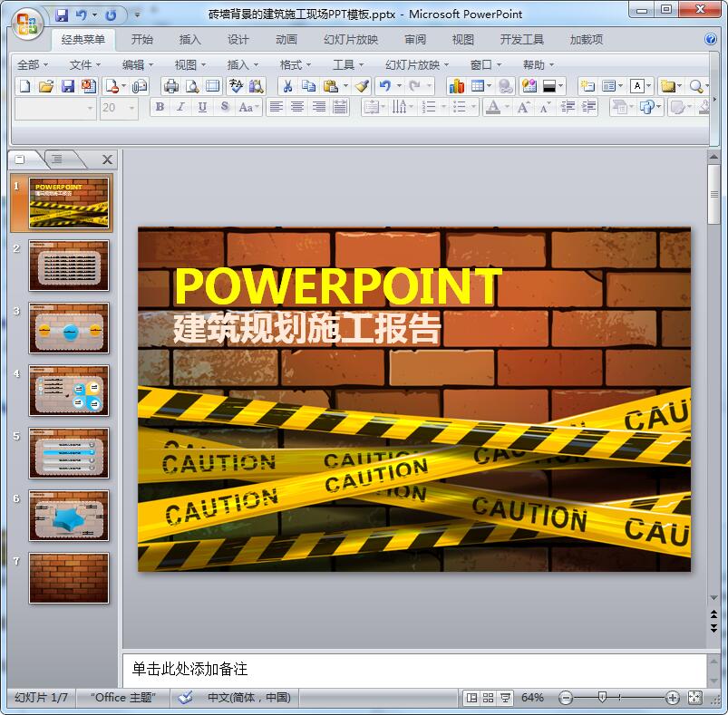Screen dimensions: 728x715
Task: Center the text alignment
Action: click(x=297, y=108)
